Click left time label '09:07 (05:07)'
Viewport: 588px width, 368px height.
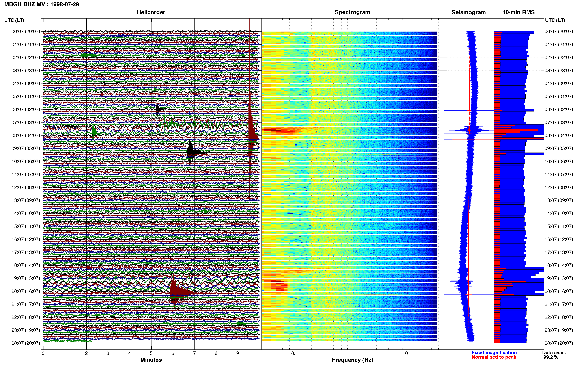pyautogui.click(x=26, y=148)
